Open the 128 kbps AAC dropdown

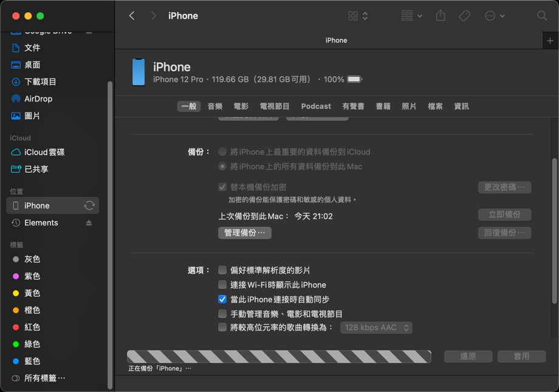coord(376,328)
